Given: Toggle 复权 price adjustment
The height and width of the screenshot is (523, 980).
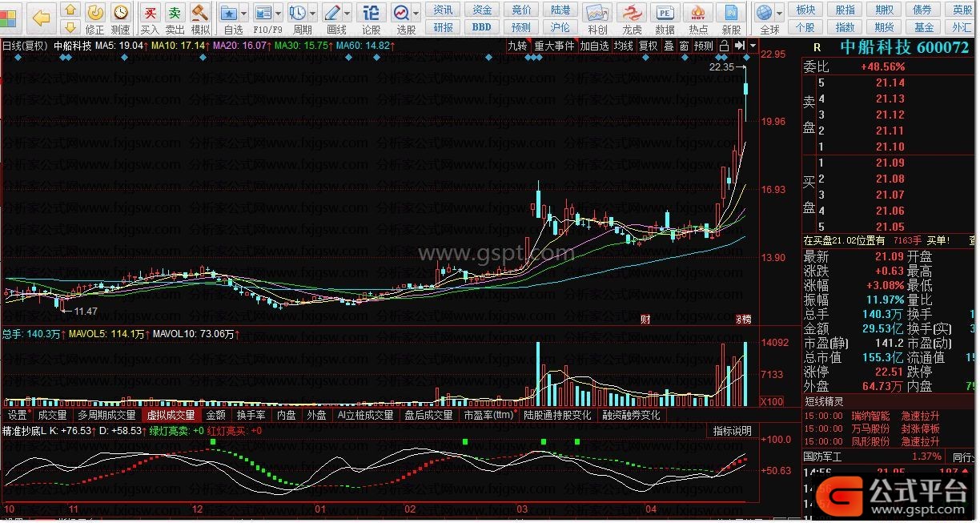Looking at the screenshot, I should pos(649,46).
